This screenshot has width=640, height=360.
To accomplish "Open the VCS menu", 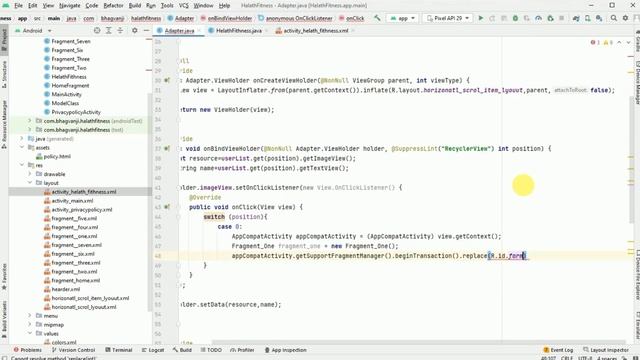I will tap(184, 5).
